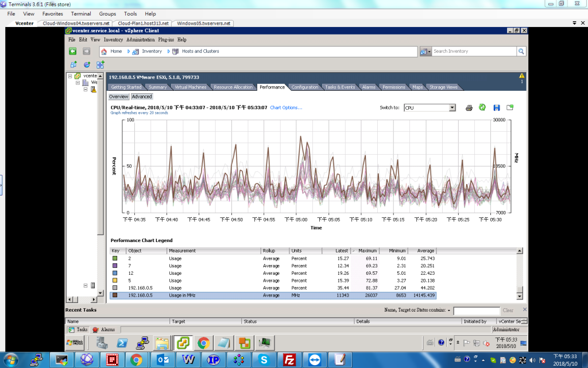The height and width of the screenshot is (368, 588).
Task: Go back with the green arrow button
Action: pos(72,51)
